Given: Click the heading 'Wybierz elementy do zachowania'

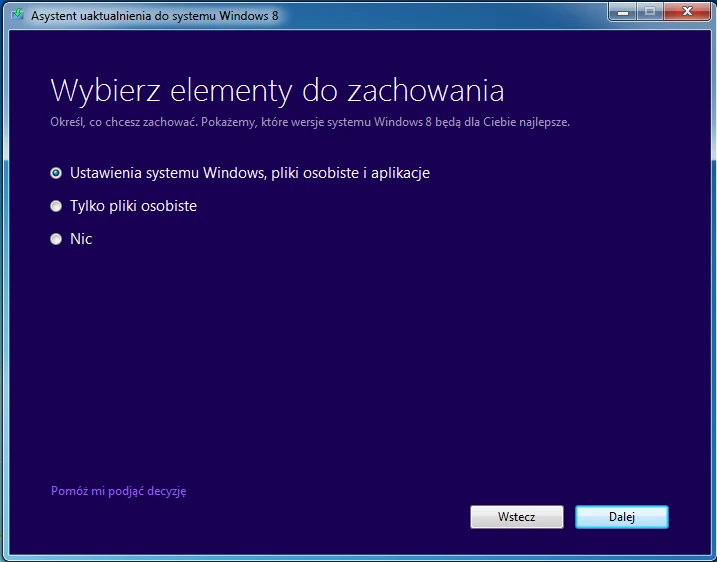Looking at the screenshot, I should tap(277, 91).
